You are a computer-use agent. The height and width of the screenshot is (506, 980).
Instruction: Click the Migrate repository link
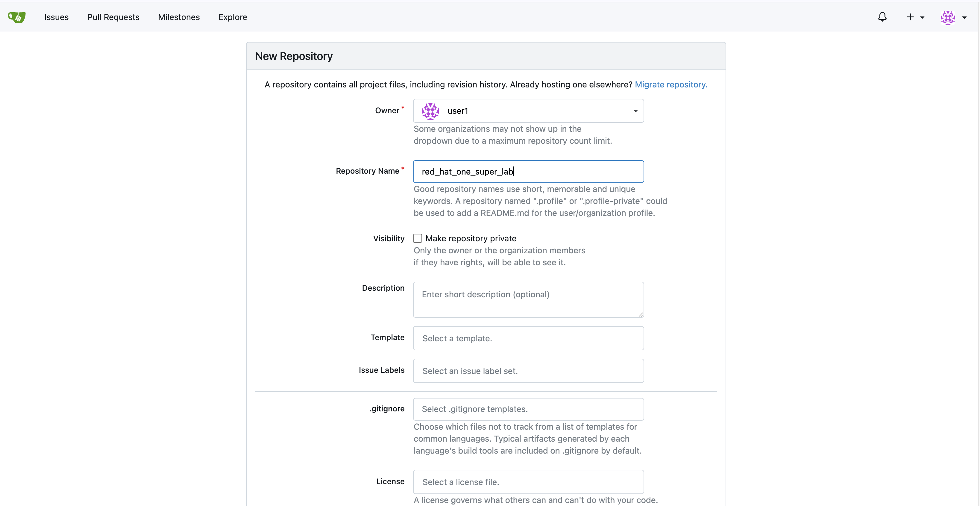point(671,84)
